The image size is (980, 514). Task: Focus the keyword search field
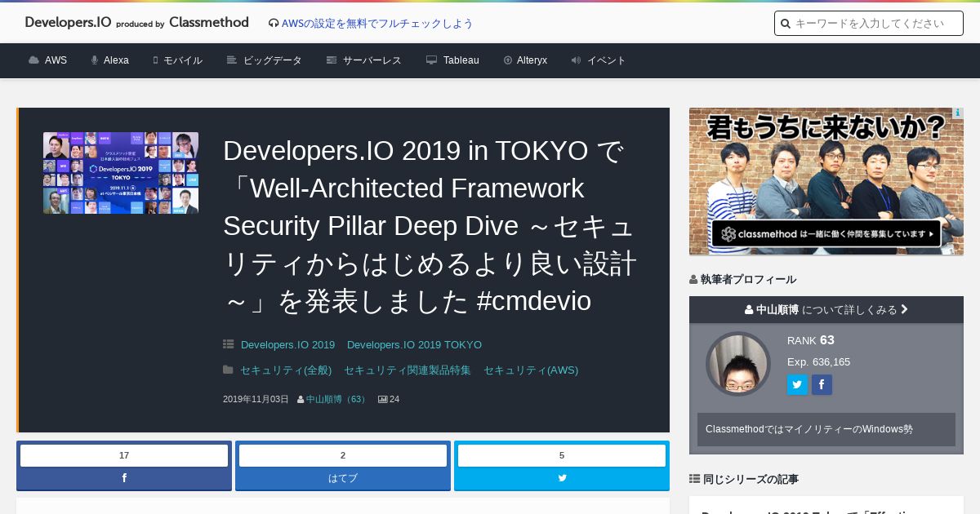pyautogui.click(x=869, y=24)
